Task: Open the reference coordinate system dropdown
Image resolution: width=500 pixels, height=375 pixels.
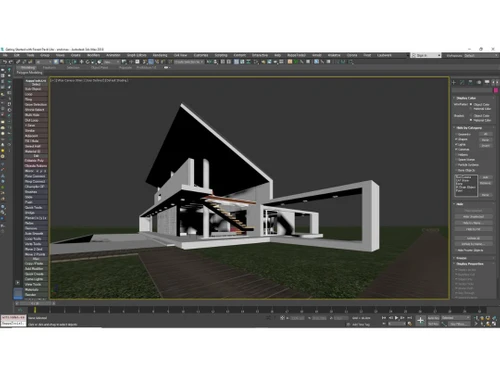Action: 111,62
